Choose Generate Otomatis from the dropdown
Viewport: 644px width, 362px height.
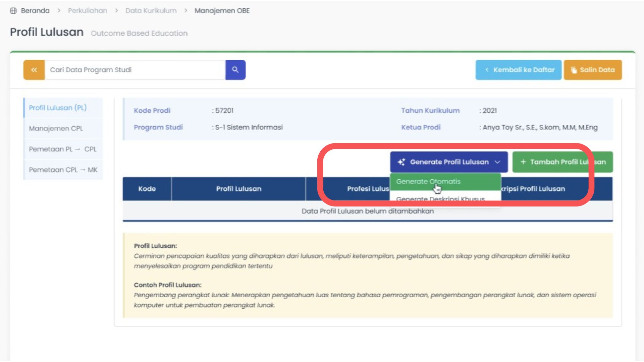(428, 182)
